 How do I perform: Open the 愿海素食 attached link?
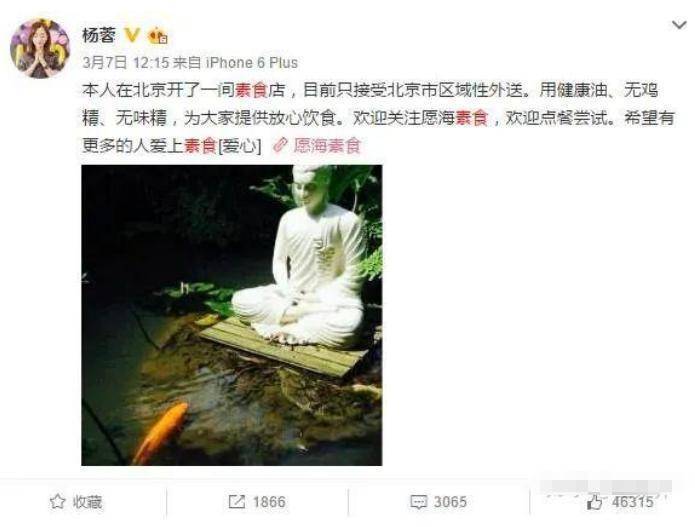pyautogui.click(x=327, y=145)
